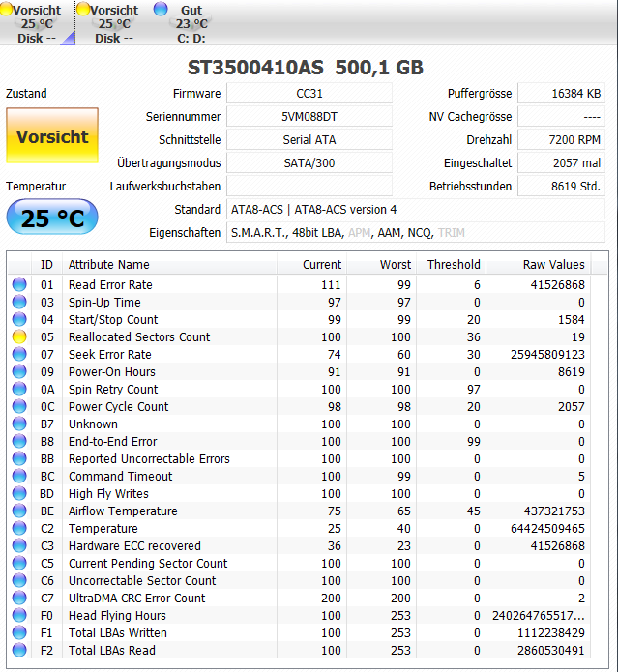This screenshot has width=618, height=672.
Task: Select the Read Error Rate attribute name
Action: (x=110, y=284)
